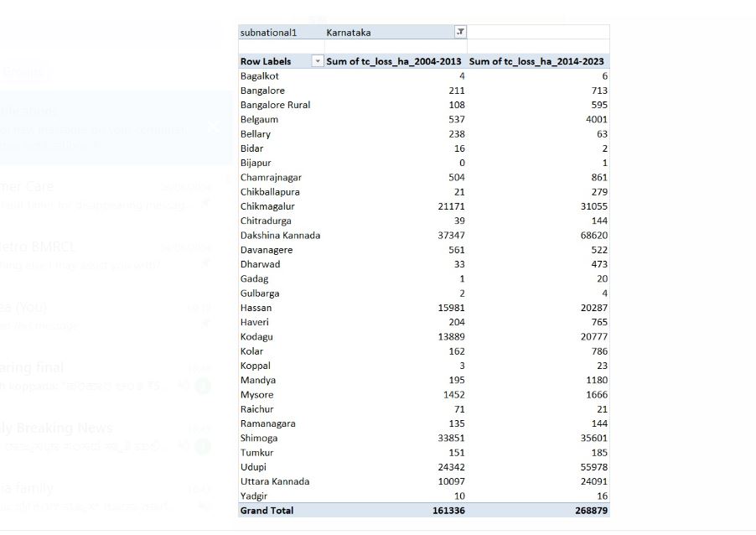
Task: Select Udupi's 2014-2023 value 55978
Action: coord(594,467)
